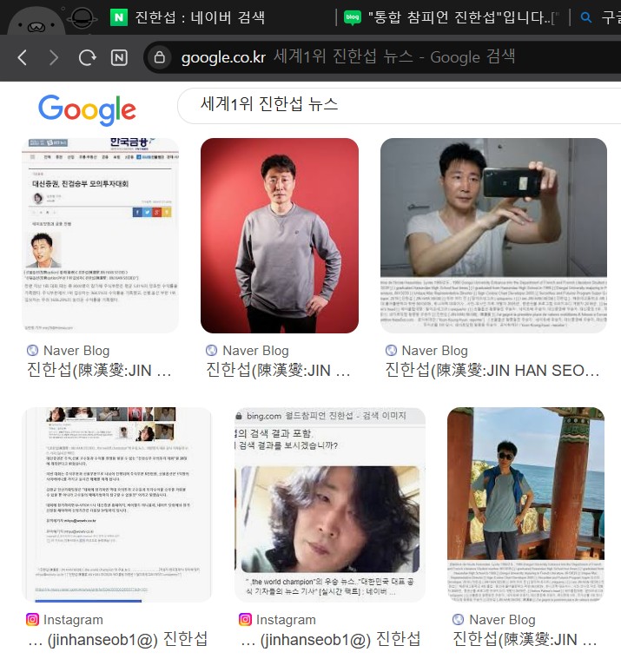
Task: Open the newspaper article screenshot thumbnail
Action: coord(101,235)
